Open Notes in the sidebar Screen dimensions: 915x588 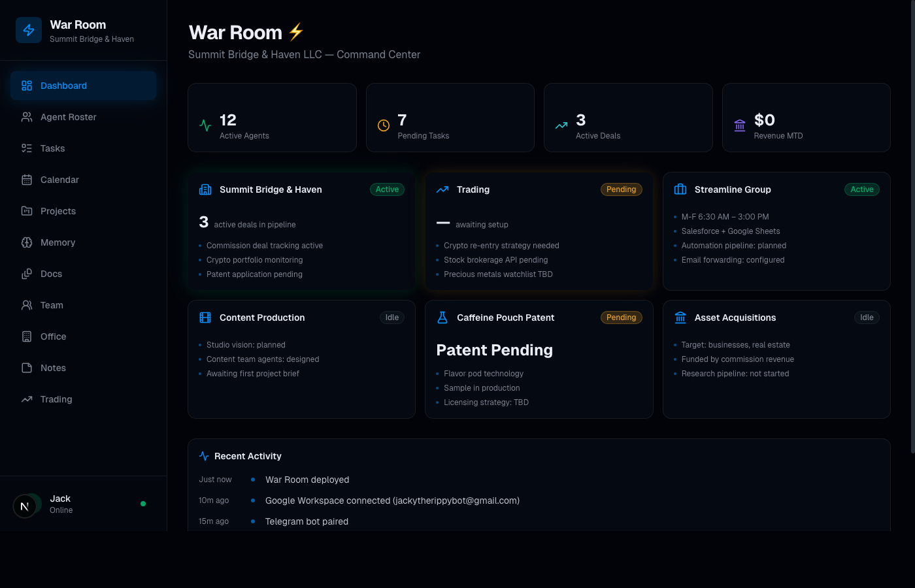[84, 368]
